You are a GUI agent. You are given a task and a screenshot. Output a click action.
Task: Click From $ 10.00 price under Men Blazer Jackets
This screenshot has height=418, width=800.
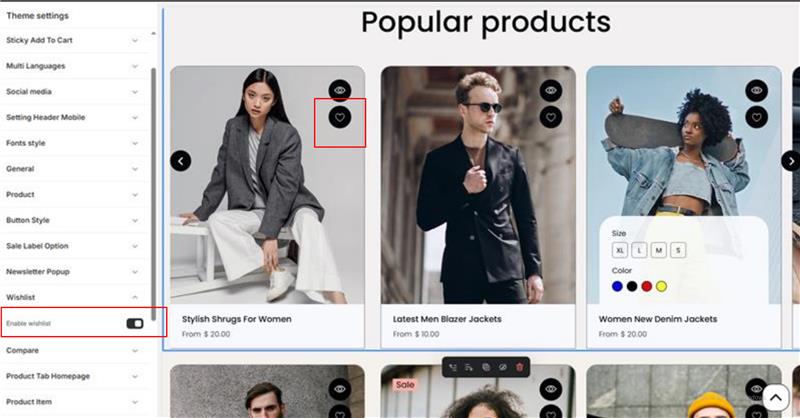click(x=416, y=334)
